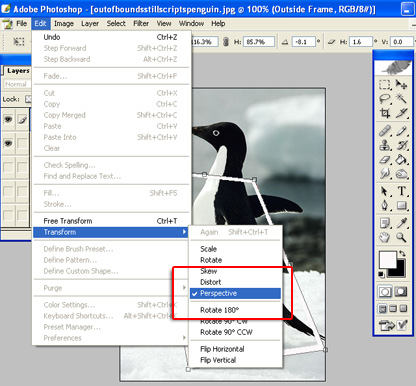The width and height of the screenshot is (416, 386).
Task: Select the Paint Bucket tool
Action: coord(401,160)
